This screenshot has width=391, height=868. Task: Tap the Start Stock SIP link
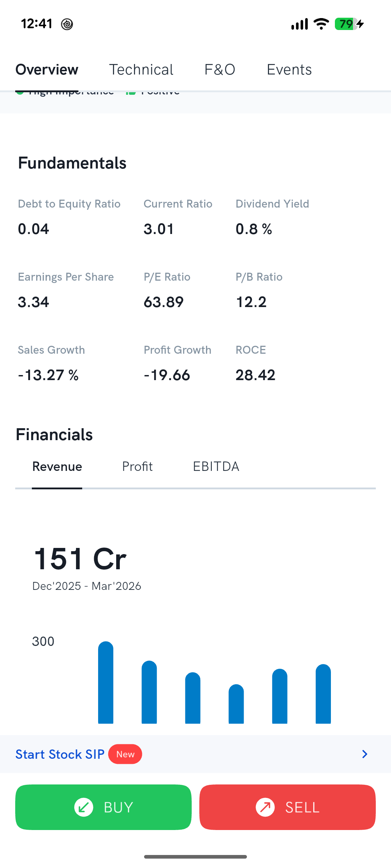[60, 754]
